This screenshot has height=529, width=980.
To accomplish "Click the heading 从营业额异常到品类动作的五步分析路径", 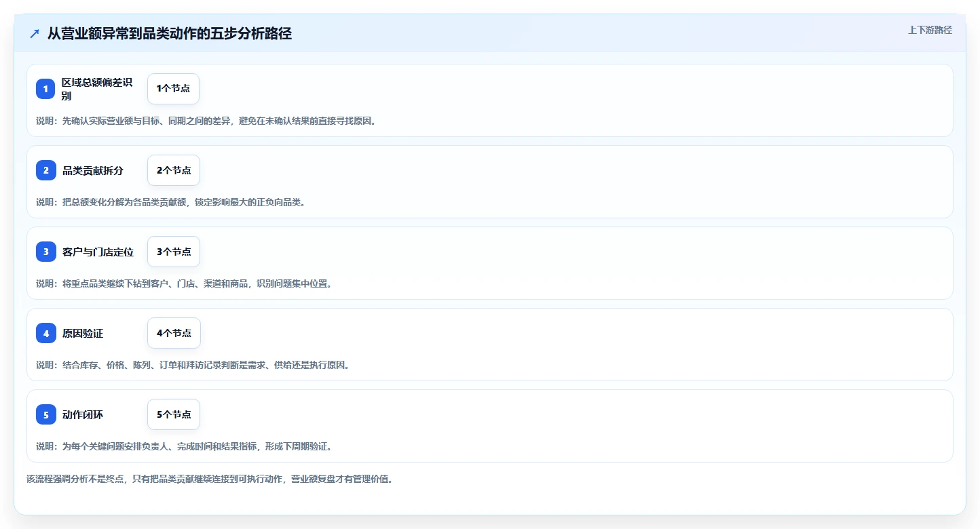I will tap(170, 34).
